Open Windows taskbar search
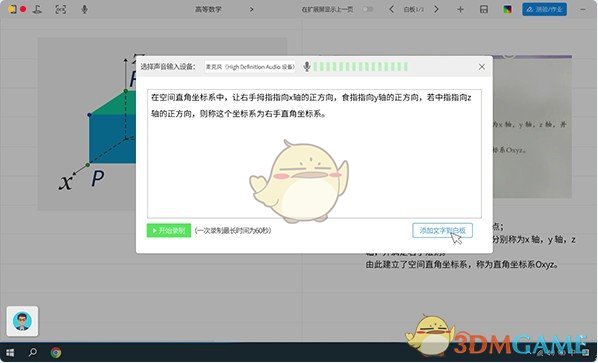This screenshot has height=363, width=598. click(x=33, y=352)
